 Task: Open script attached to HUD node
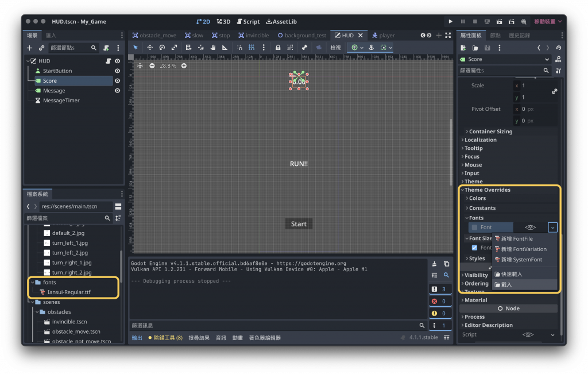108,61
